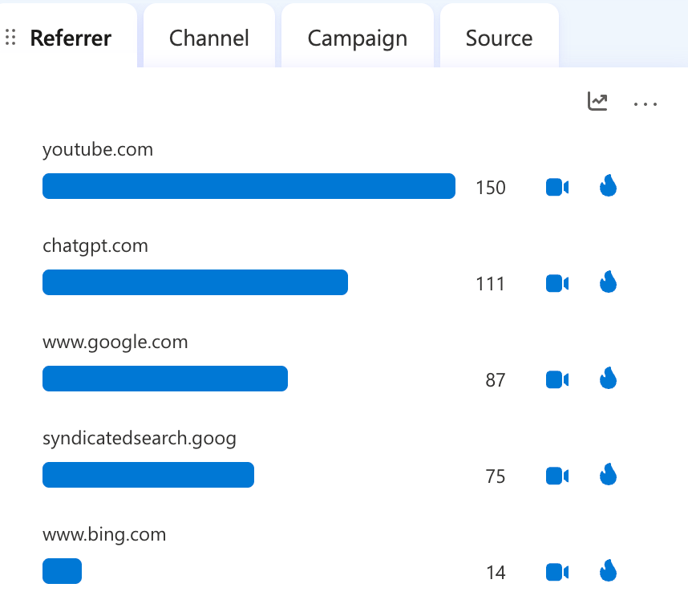This screenshot has width=688, height=616.
Task: View recordings from chatgpt.com referrer
Action: 557,283
